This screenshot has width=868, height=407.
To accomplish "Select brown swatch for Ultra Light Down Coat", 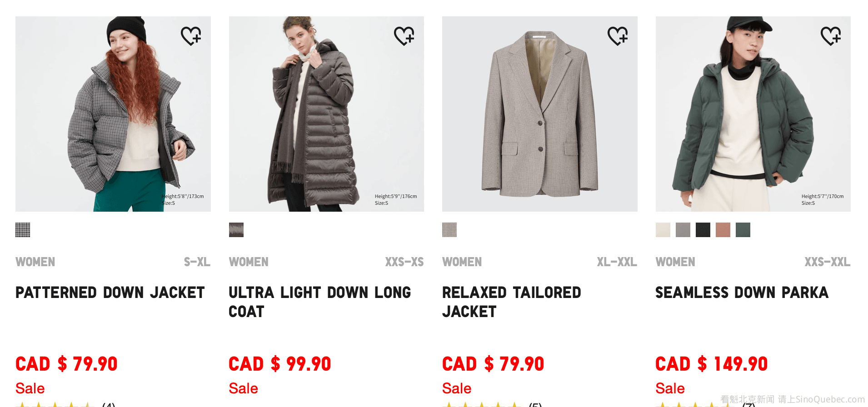I will (x=236, y=230).
